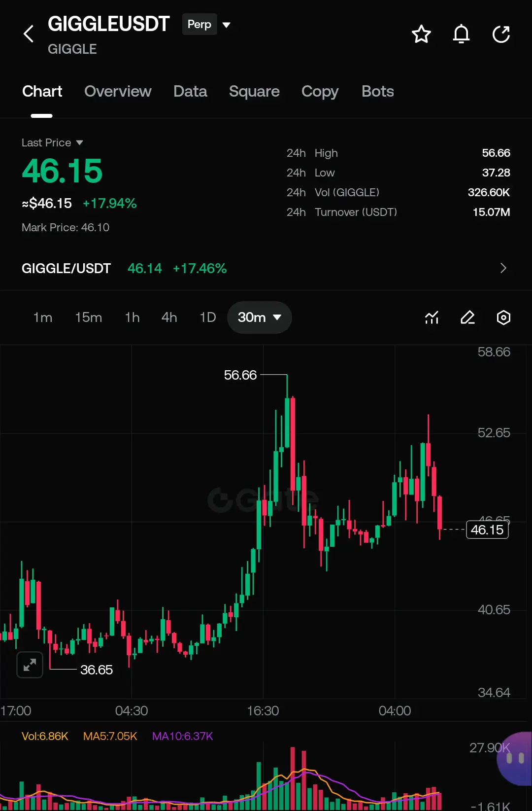532x811 pixels.
Task: Select the 4h timeframe
Action: coord(169,317)
